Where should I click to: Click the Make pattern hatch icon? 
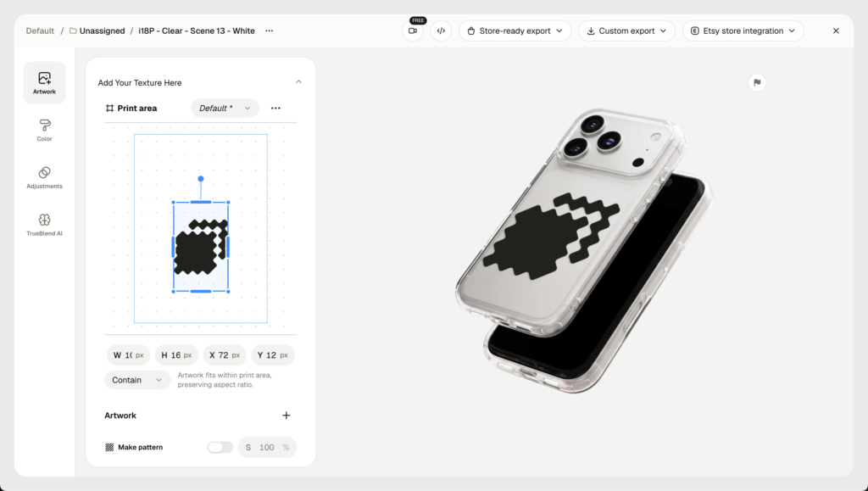pos(109,447)
